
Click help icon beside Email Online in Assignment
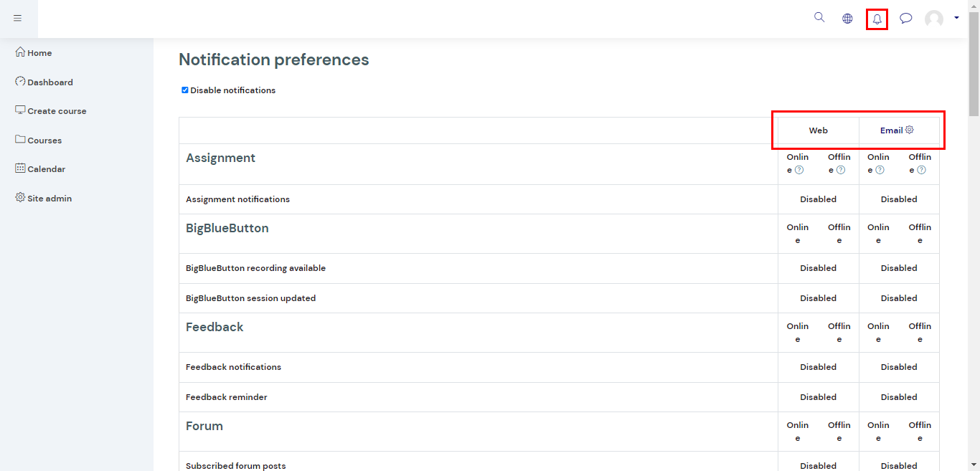click(x=880, y=170)
